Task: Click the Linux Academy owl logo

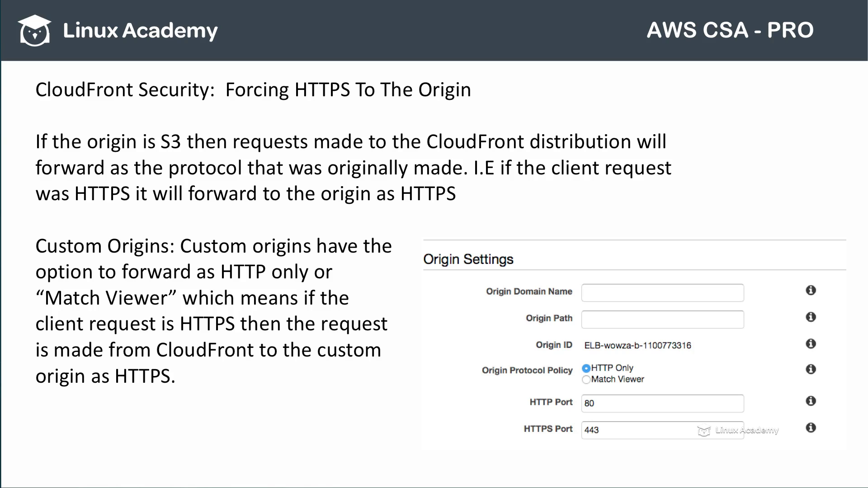Action: (x=34, y=30)
